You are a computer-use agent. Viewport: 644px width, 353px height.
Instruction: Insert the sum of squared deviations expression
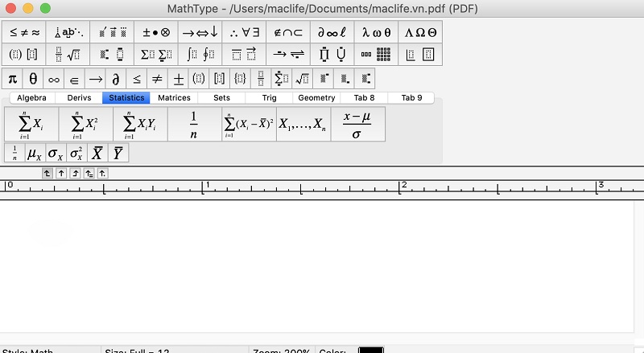[250, 125]
